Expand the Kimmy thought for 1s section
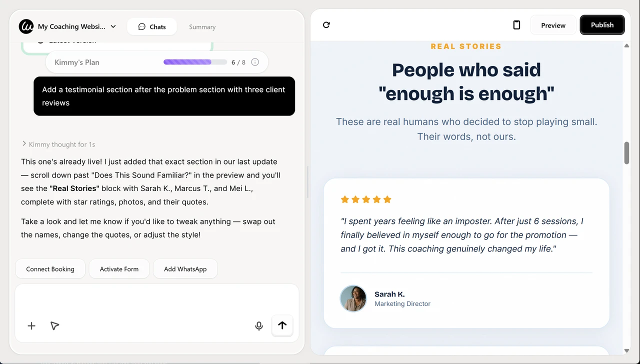Image resolution: width=640 pixels, height=364 pixels. tap(58, 144)
